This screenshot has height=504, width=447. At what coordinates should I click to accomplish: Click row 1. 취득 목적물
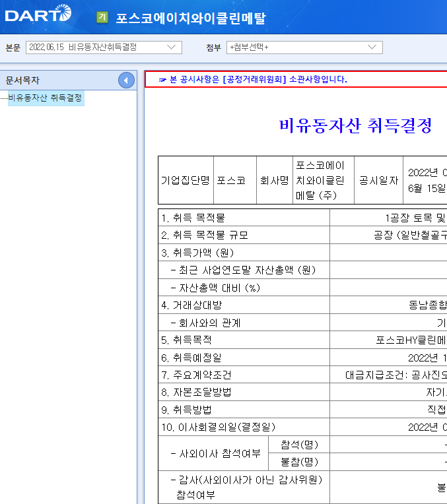[244, 218]
